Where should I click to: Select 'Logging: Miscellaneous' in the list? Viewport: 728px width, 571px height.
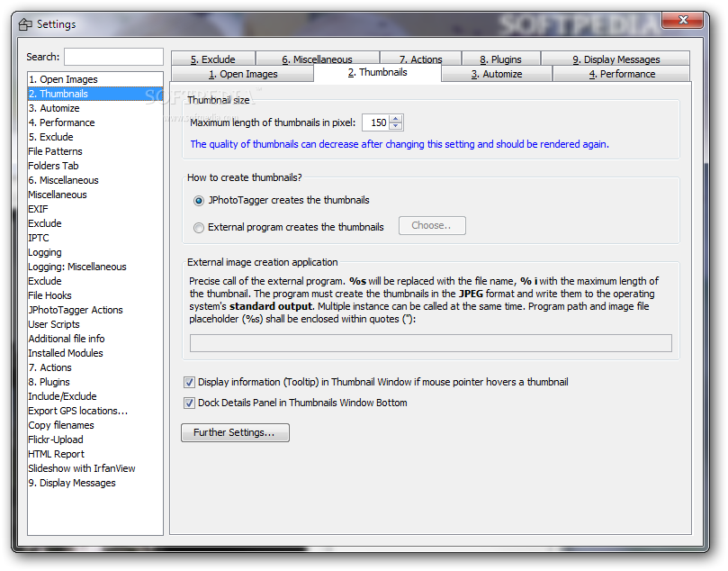point(95,267)
